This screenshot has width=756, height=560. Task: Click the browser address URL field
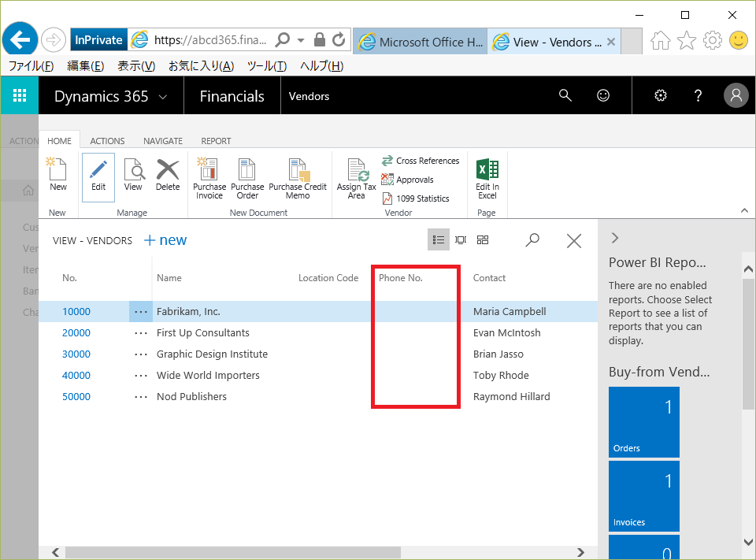click(210, 40)
